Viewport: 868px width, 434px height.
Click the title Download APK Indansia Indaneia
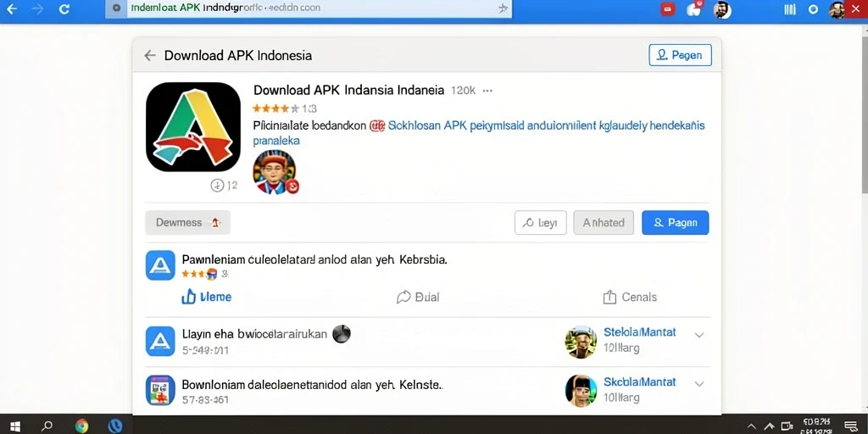click(x=348, y=90)
